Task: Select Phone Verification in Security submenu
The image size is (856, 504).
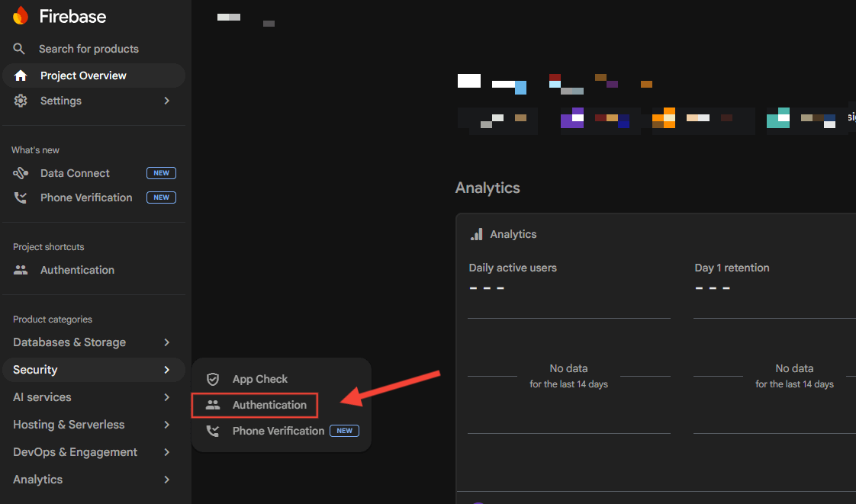Action: click(278, 431)
